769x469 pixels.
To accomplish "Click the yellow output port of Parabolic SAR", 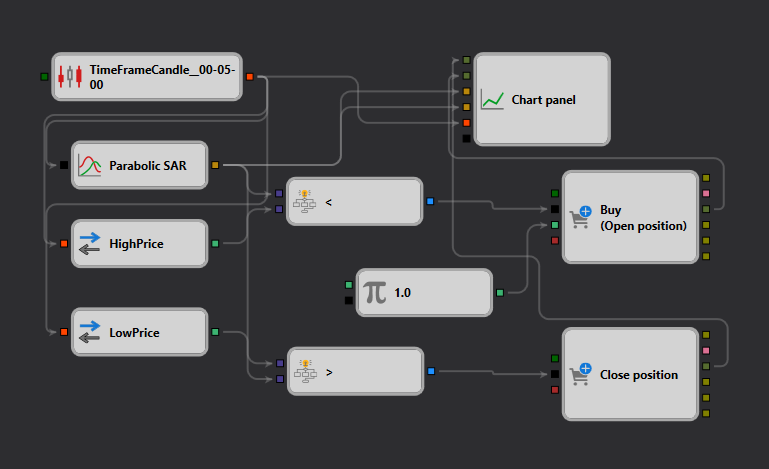I will (x=215, y=165).
